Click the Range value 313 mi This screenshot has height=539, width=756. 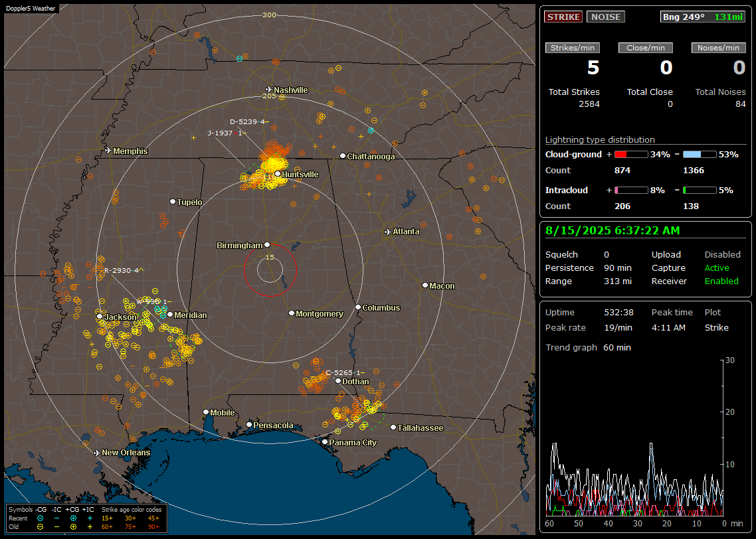(x=618, y=281)
